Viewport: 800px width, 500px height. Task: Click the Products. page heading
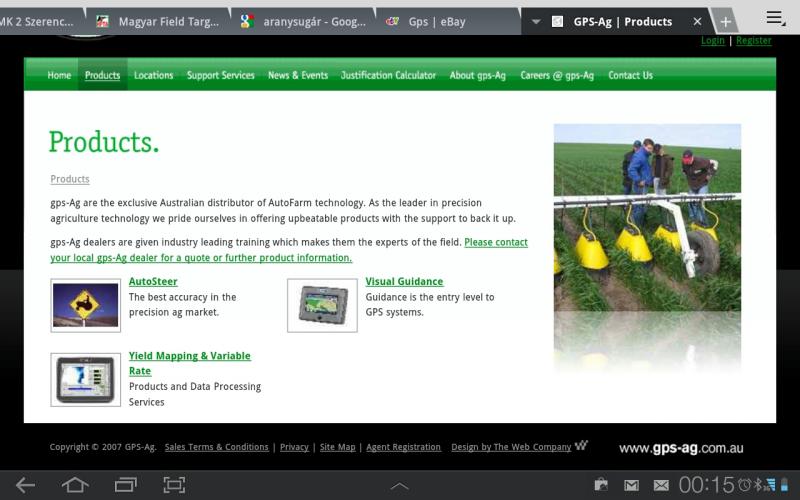coord(104,142)
